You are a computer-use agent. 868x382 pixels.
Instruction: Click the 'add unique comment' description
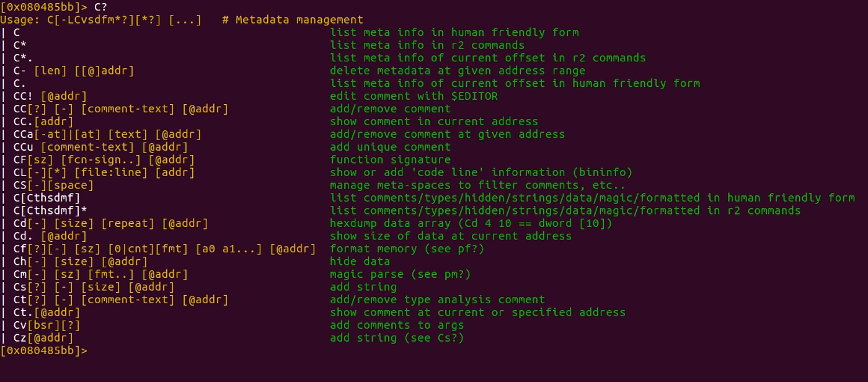tap(390, 147)
